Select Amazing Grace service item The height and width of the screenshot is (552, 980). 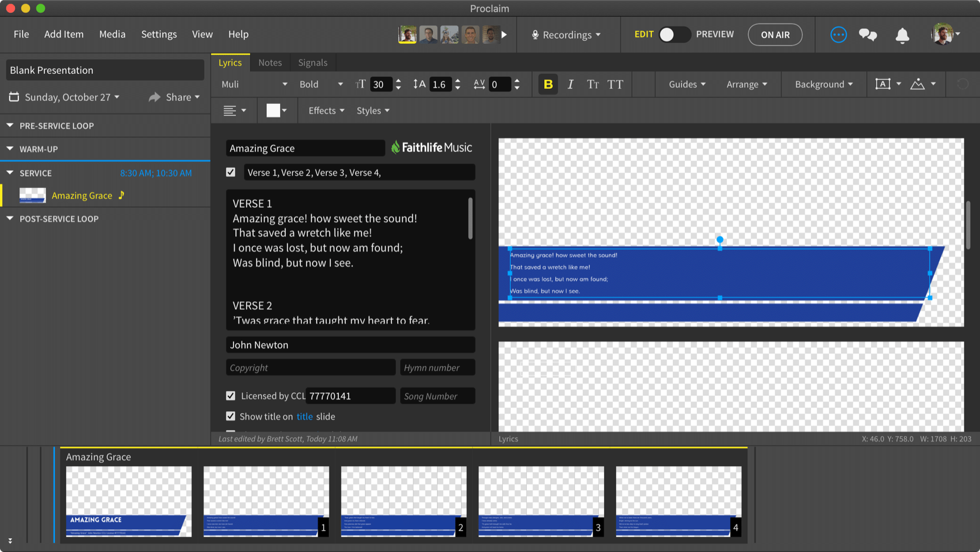click(x=106, y=196)
